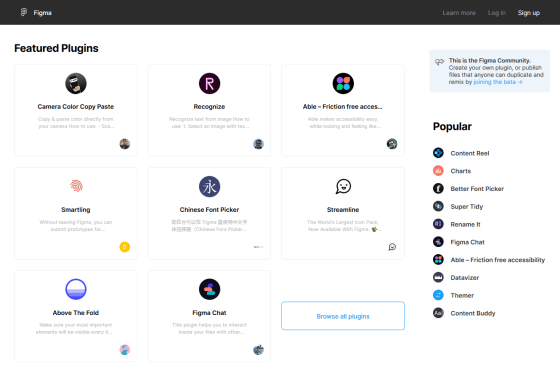This screenshot has height=367, width=560.
Task: Click Themer icon in Popular list
Action: point(438,295)
